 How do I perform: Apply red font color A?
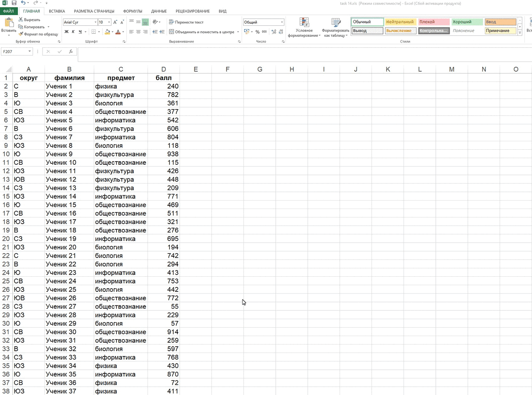pyautogui.click(x=118, y=32)
